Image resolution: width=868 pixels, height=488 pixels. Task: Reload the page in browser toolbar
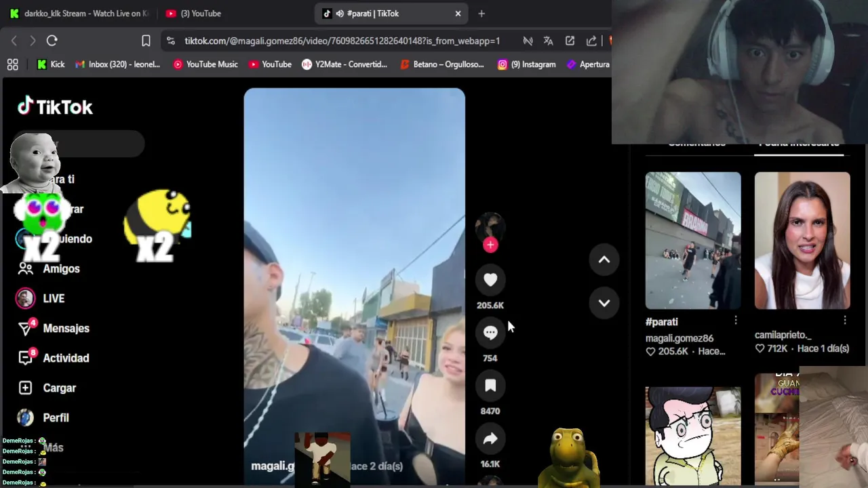(x=52, y=41)
